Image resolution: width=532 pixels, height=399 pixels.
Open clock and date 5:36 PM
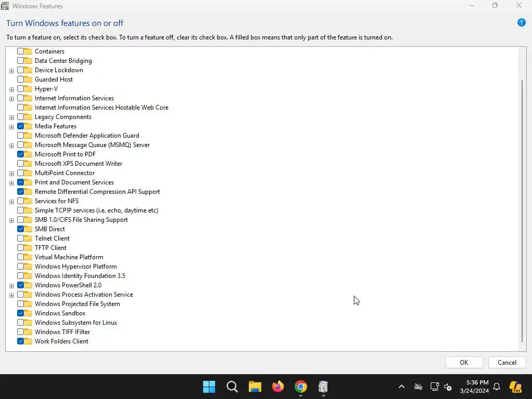pyautogui.click(x=474, y=387)
